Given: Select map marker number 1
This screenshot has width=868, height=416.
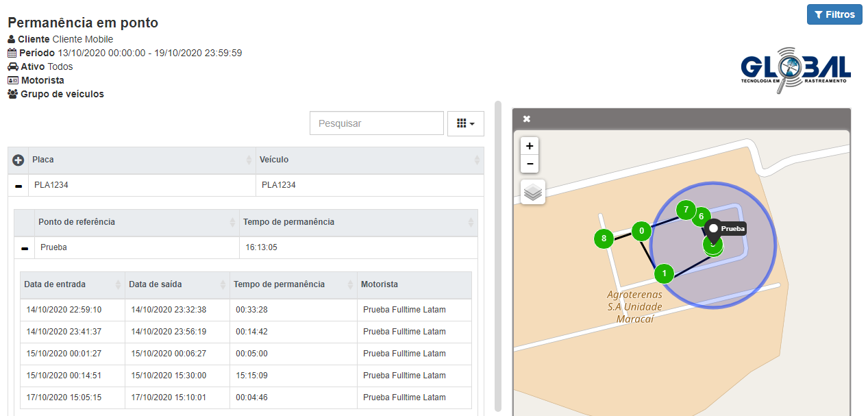Looking at the screenshot, I should pos(663,274).
